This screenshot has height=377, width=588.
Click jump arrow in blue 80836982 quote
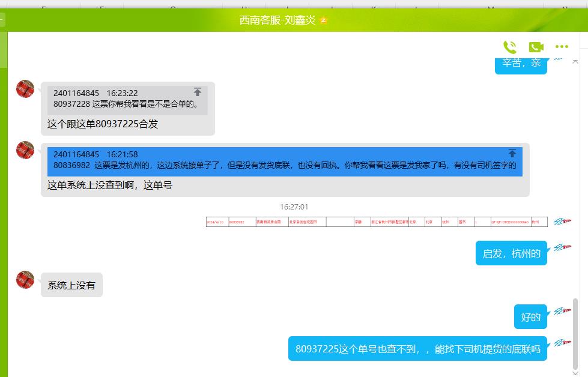pyautogui.click(x=512, y=153)
